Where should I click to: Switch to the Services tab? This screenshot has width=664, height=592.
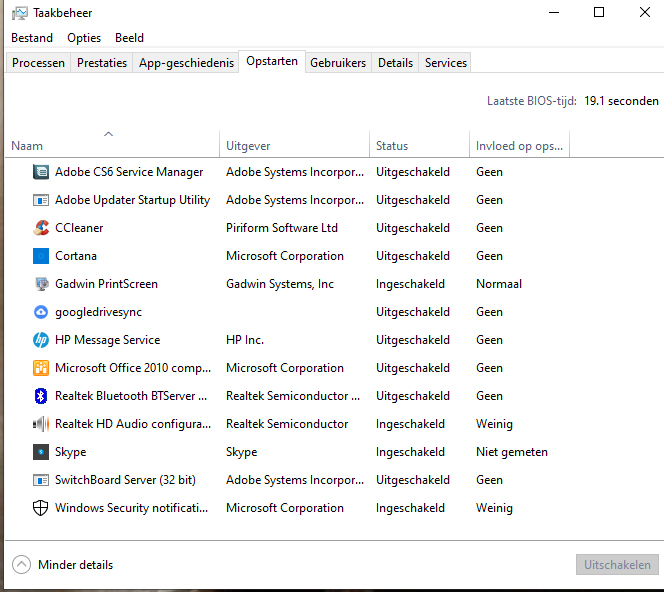point(445,62)
